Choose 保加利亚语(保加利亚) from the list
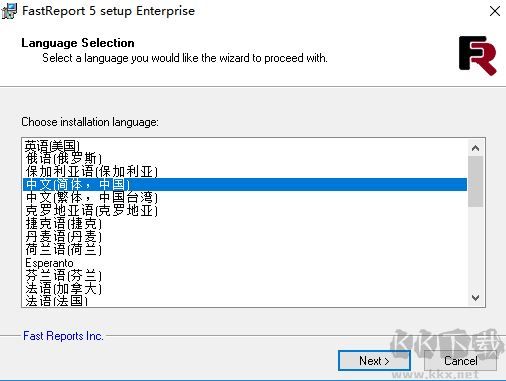506x381 pixels. (x=245, y=171)
